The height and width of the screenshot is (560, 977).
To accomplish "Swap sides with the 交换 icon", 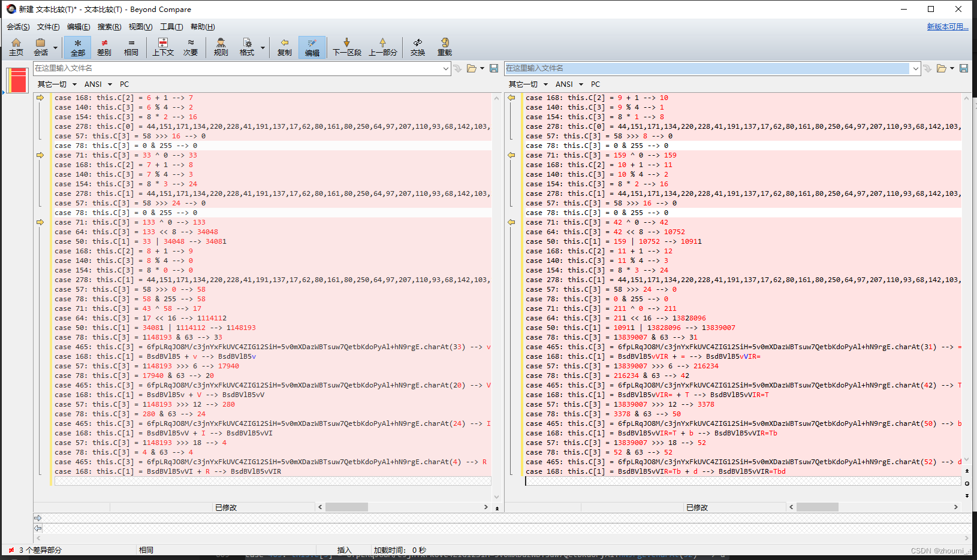I will click(418, 47).
